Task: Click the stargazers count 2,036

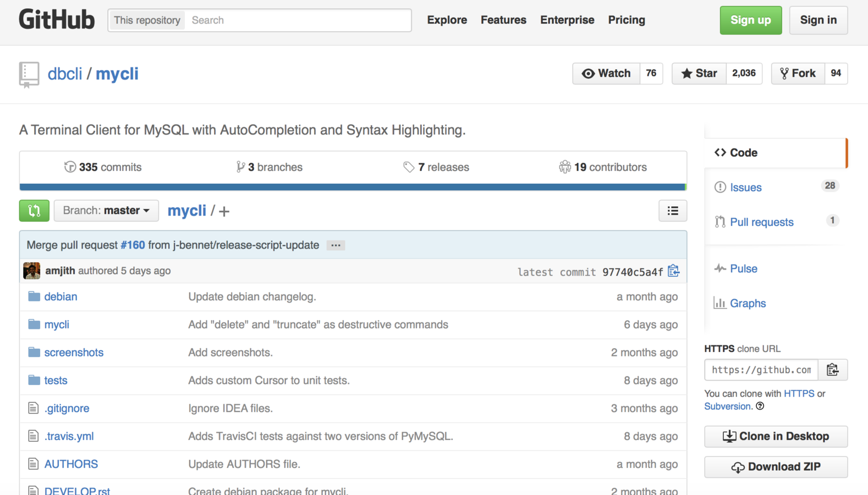Action: [x=744, y=73]
